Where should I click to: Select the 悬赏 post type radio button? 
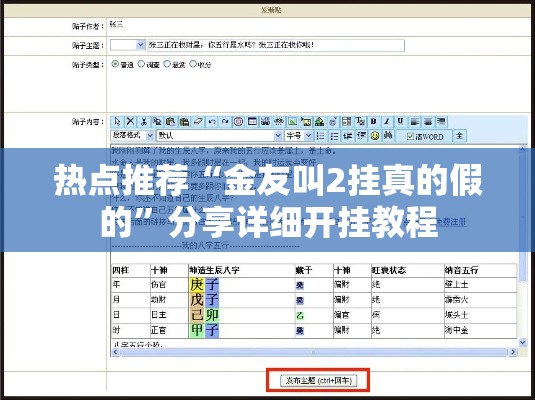167,64
